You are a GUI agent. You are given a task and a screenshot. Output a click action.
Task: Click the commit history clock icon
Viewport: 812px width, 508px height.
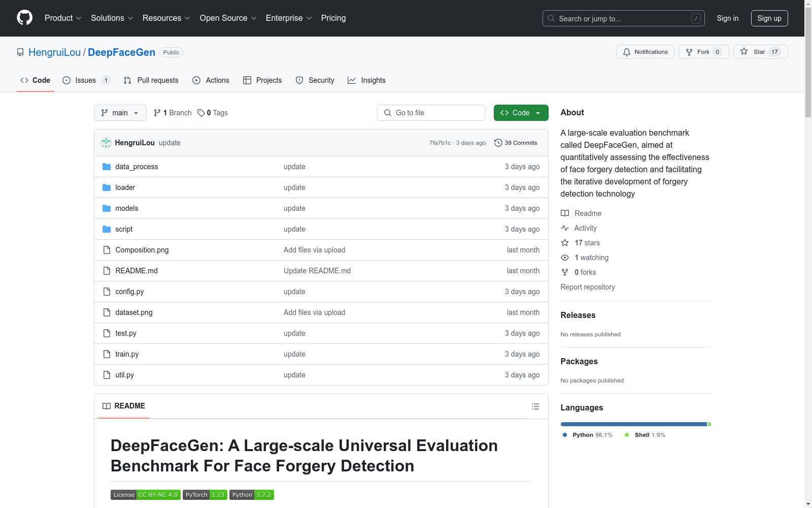click(x=498, y=143)
